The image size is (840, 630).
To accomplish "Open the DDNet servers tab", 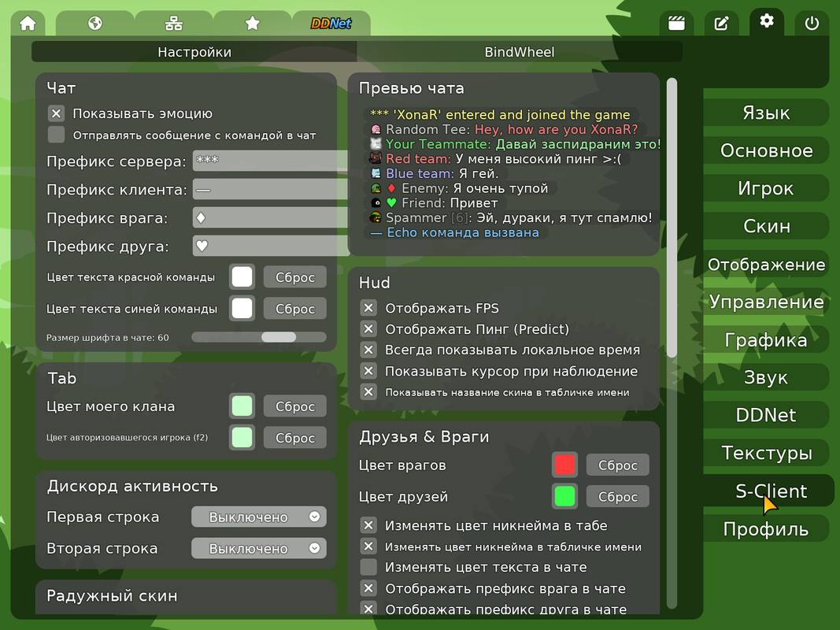I will tap(331, 24).
